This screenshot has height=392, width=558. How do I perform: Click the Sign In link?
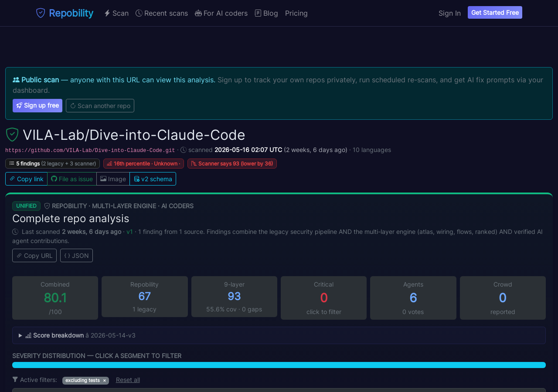(x=449, y=13)
